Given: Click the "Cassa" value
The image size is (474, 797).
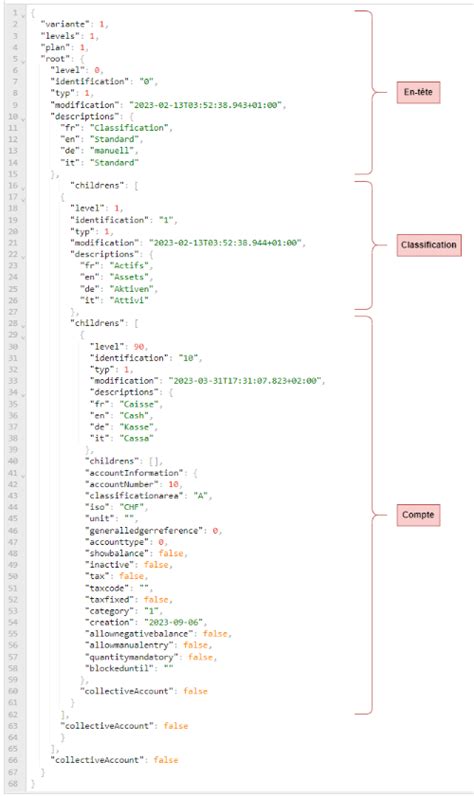Looking at the screenshot, I should click(x=136, y=439).
